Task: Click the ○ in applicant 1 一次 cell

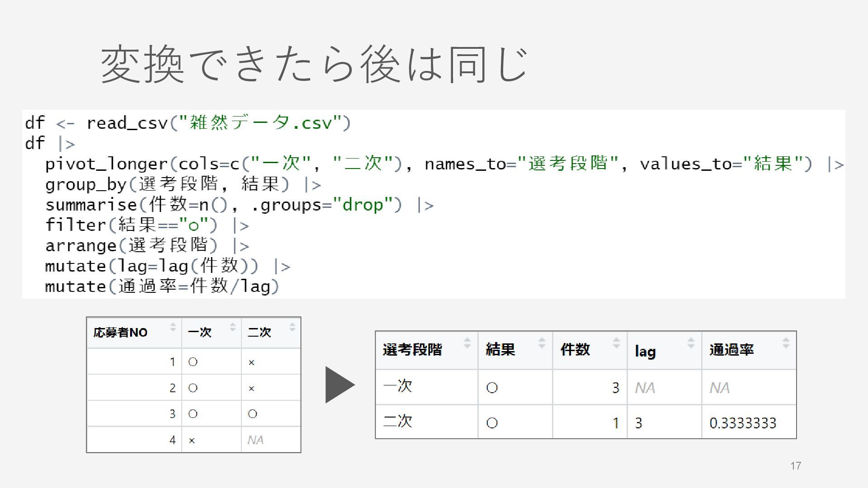Action: point(193,362)
